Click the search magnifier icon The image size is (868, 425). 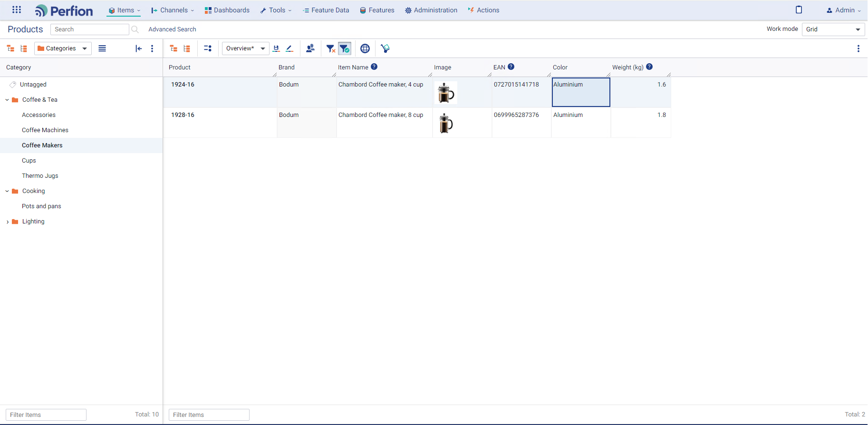tap(135, 29)
